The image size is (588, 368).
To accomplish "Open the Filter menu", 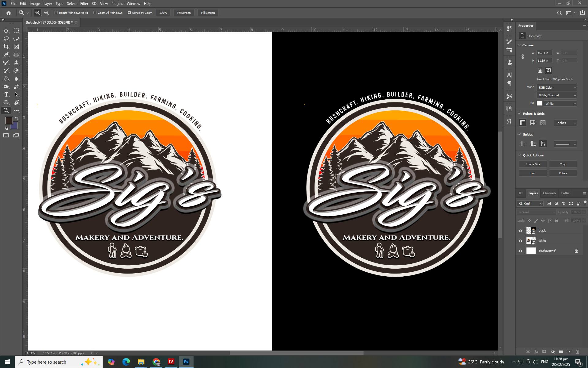I will (x=84, y=4).
